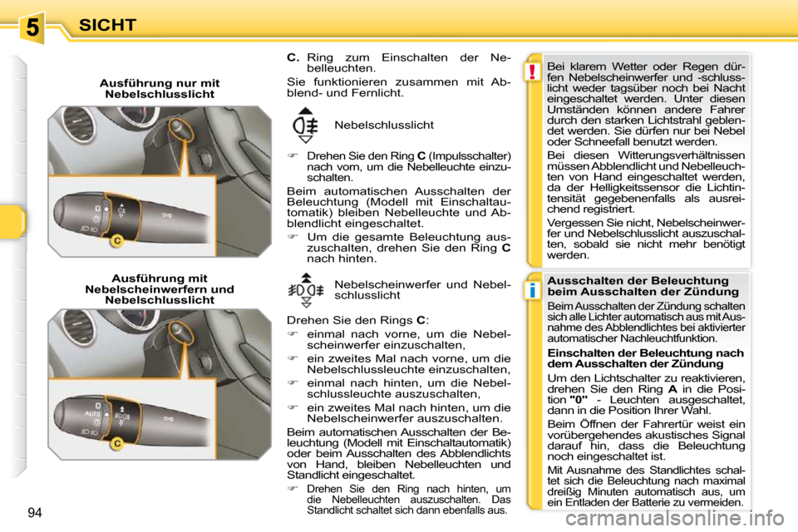The height and width of the screenshot is (532, 798).
Task: Click the lower image of the stalk with front fog lamps
Action: click(160, 384)
